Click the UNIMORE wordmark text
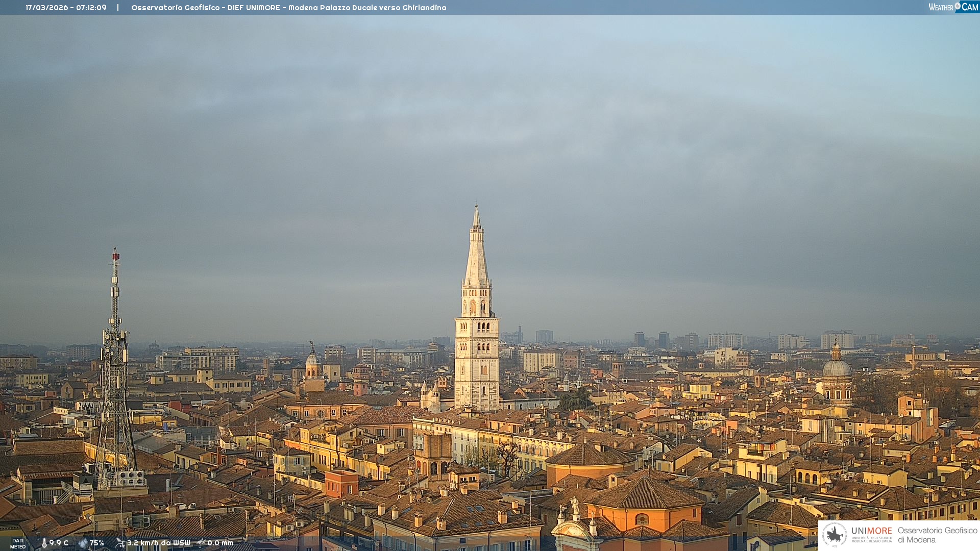The height and width of the screenshot is (551, 980). pos(871,531)
